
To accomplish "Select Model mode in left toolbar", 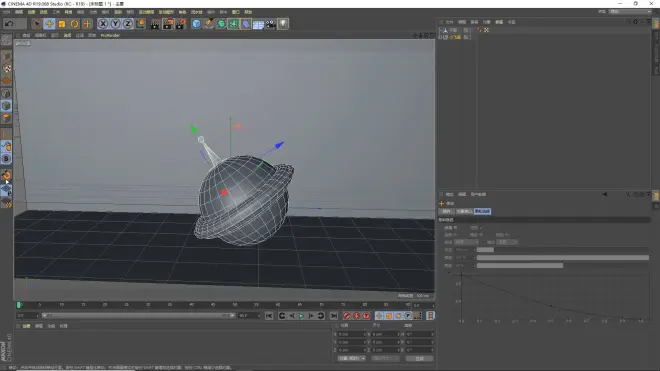I will tap(6, 57).
